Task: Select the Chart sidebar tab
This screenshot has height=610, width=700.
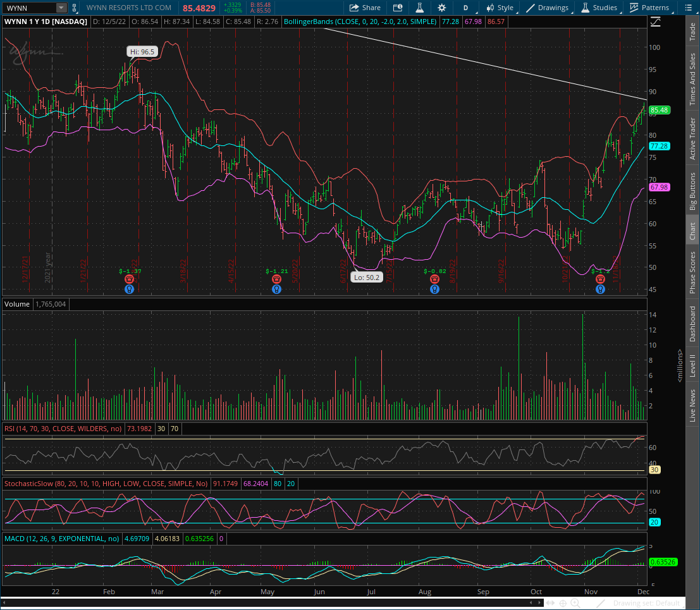Action: point(692,231)
